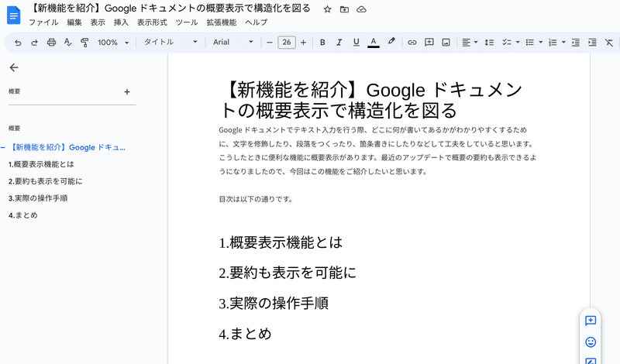Jump to 【新機能を紹介】 title in outline
This screenshot has height=364, width=620.
pyautogui.click(x=67, y=147)
